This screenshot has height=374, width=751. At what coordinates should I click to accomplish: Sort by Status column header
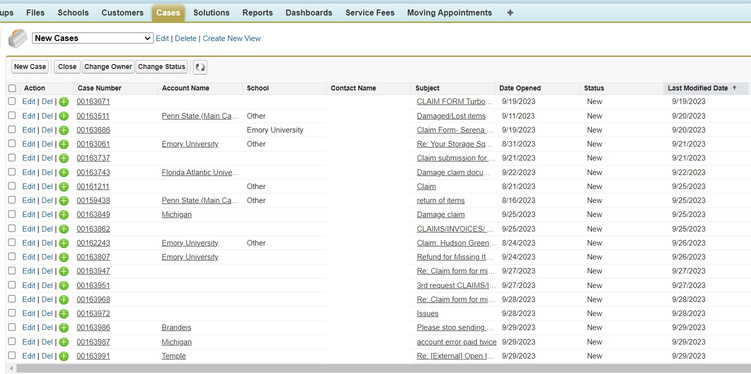pos(593,88)
